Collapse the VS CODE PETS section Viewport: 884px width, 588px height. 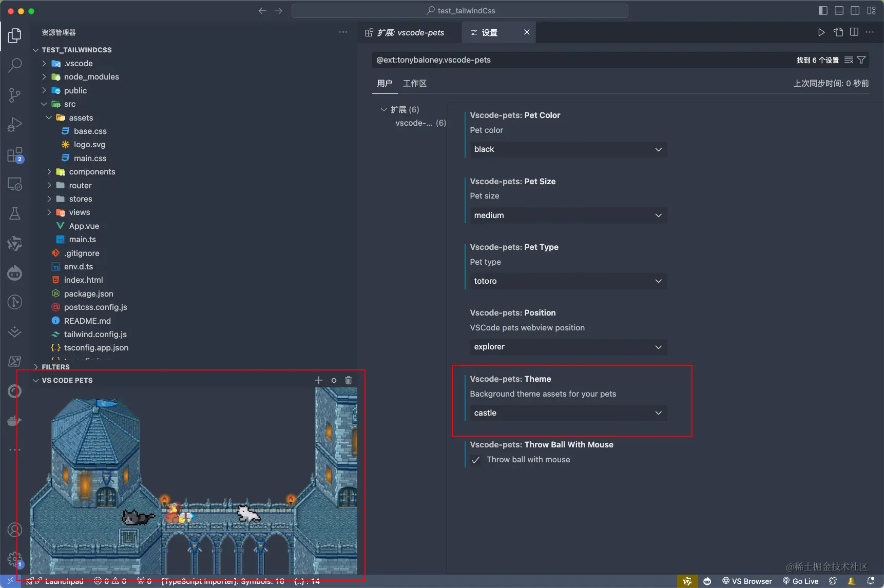[x=36, y=380]
